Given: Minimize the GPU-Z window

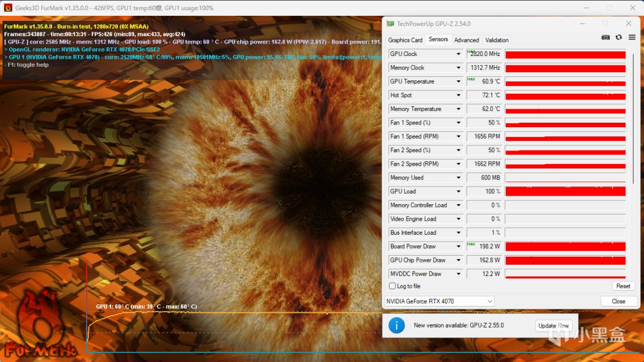Looking at the screenshot, I should coord(582,24).
